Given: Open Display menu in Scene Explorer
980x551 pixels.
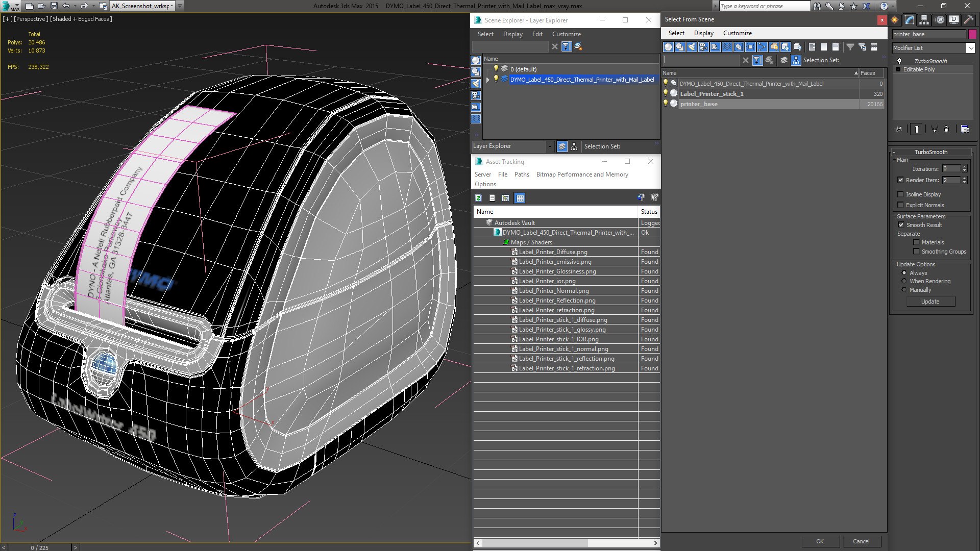Looking at the screenshot, I should tap(512, 34).
